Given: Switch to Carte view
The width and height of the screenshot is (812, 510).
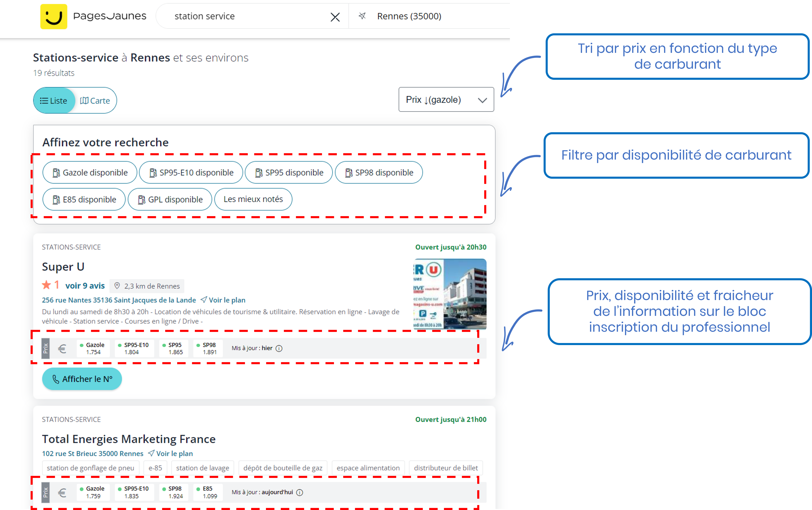Looking at the screenshot, I should point(95,101).
